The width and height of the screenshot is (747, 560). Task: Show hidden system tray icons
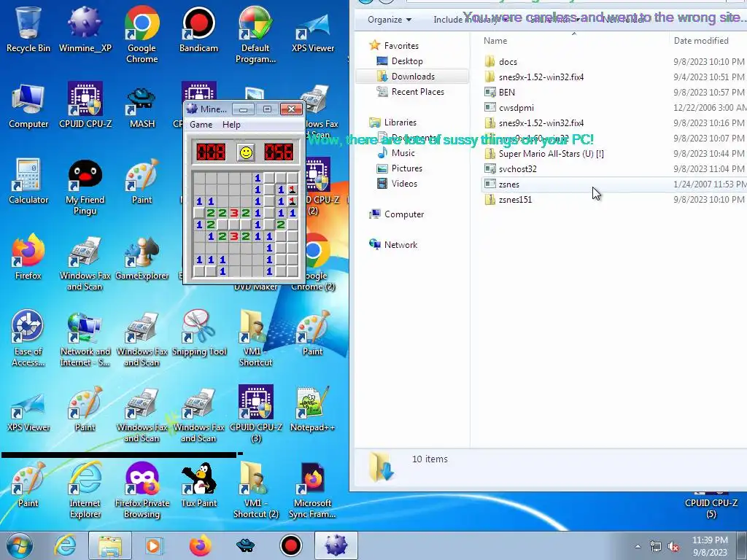point(638,546)
